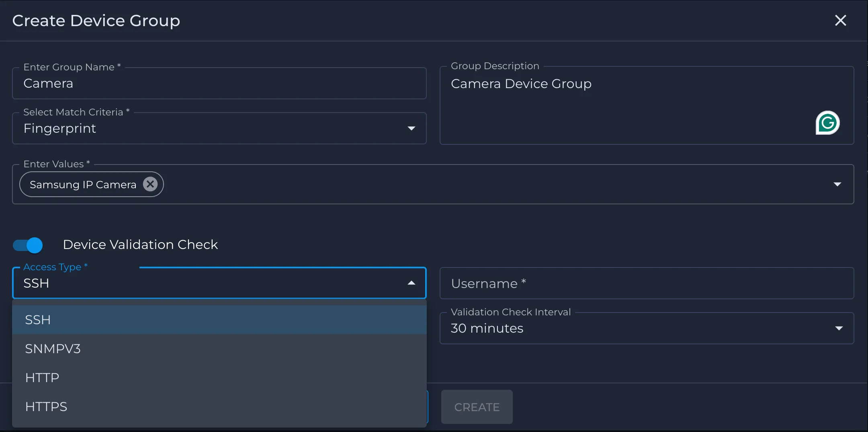This screenshot has height=432, width=868.
Task: Click the Samsung IP Camera chip label
Action: click(x=83, y=185)
